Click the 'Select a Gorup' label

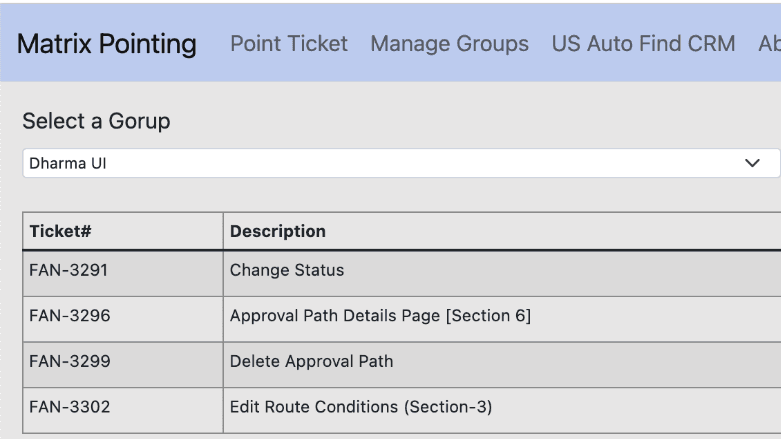click(96, 122)
